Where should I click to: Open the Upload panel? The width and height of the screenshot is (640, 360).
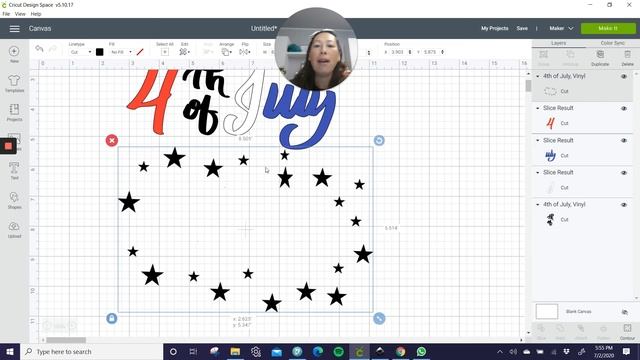[x=14, y=227]
